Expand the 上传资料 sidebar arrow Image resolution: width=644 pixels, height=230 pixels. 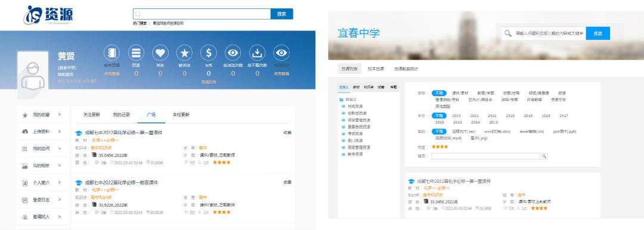(60, 131)
